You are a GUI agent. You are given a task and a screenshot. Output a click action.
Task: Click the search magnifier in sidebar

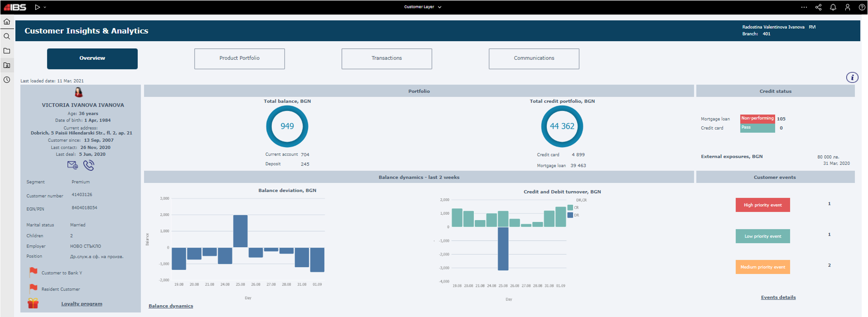pyautogui.click(x=7, y=36)
